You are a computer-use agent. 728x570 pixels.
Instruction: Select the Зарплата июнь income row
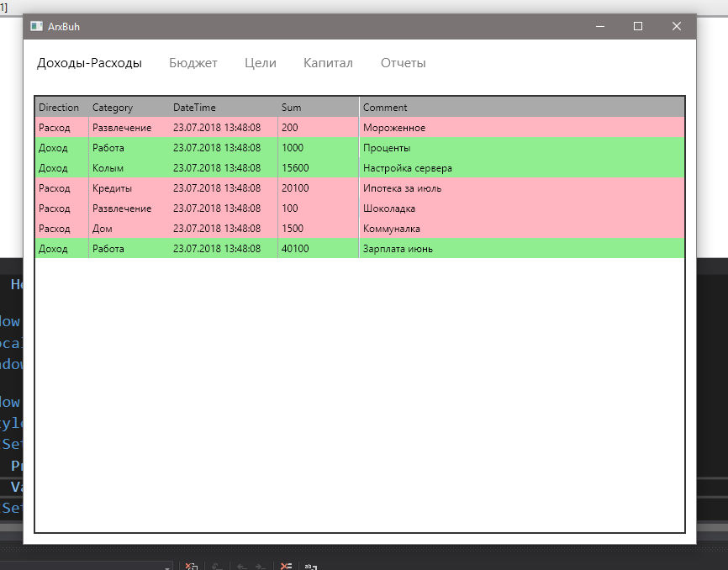tap(398, 249)
